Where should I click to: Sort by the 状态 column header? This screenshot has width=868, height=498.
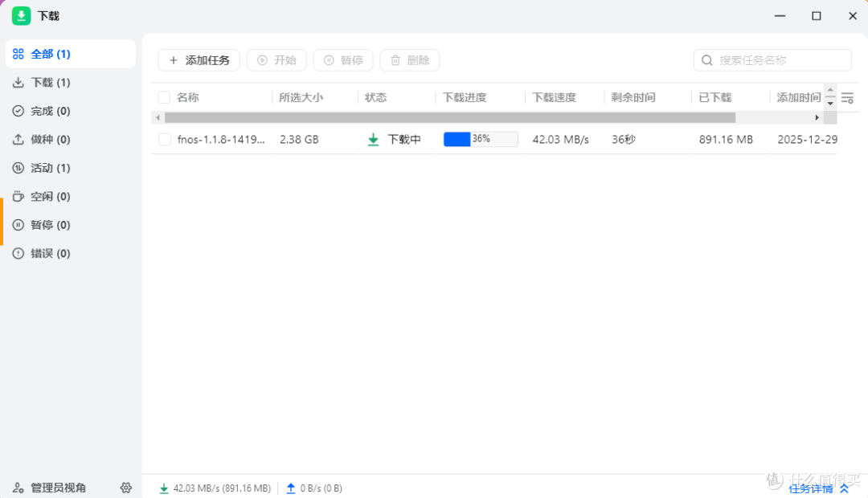point(376,97)
